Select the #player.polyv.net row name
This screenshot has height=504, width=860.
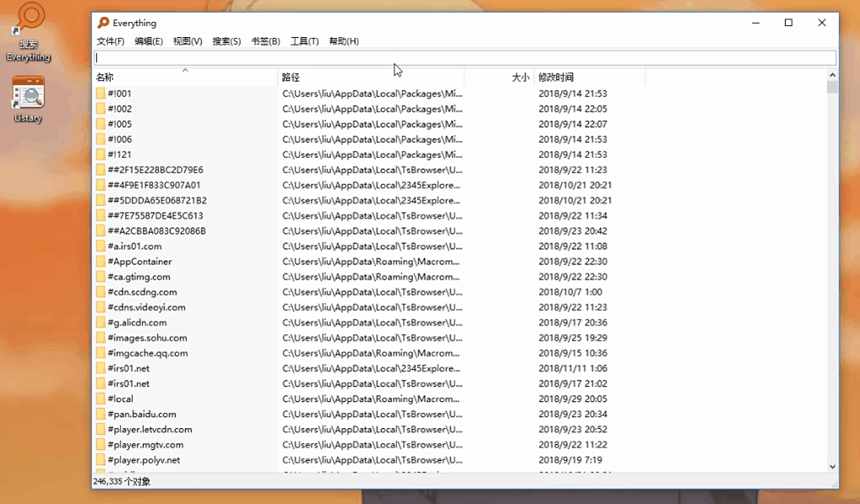click(144, 460)
